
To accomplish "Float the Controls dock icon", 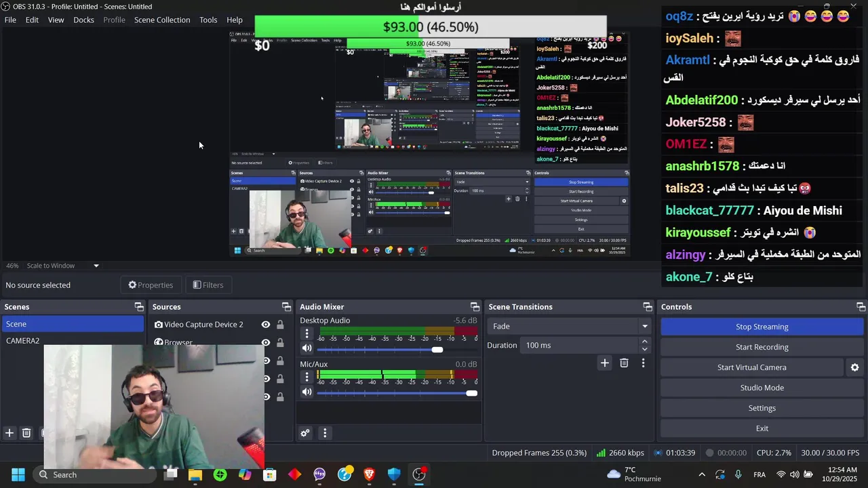I will pos(861,307).
